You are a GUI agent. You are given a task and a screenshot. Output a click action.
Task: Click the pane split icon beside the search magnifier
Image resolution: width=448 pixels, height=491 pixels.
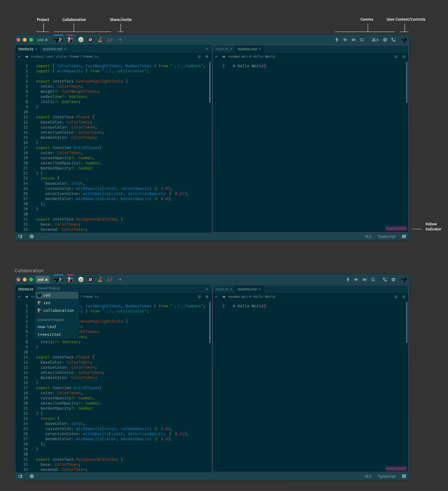coord(199,56)
